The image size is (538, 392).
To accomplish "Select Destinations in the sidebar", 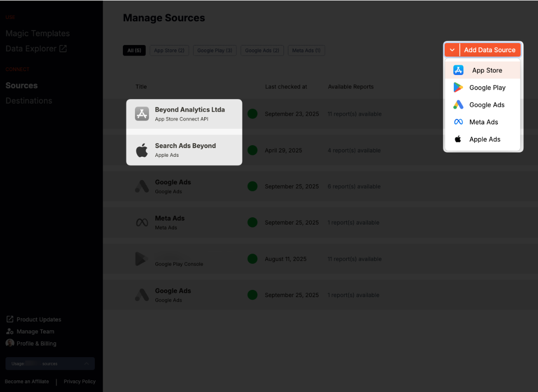I will coord(29,100).
